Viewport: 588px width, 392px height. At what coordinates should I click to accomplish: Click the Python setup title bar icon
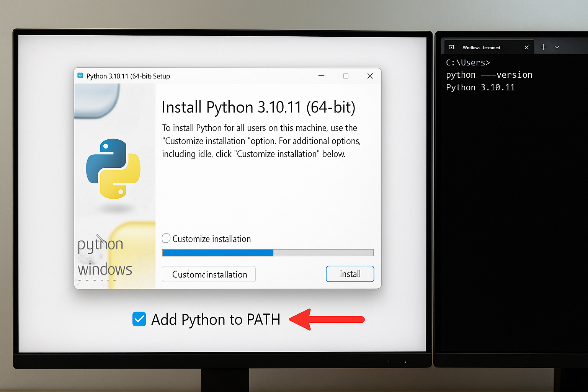tap(80, 76)
